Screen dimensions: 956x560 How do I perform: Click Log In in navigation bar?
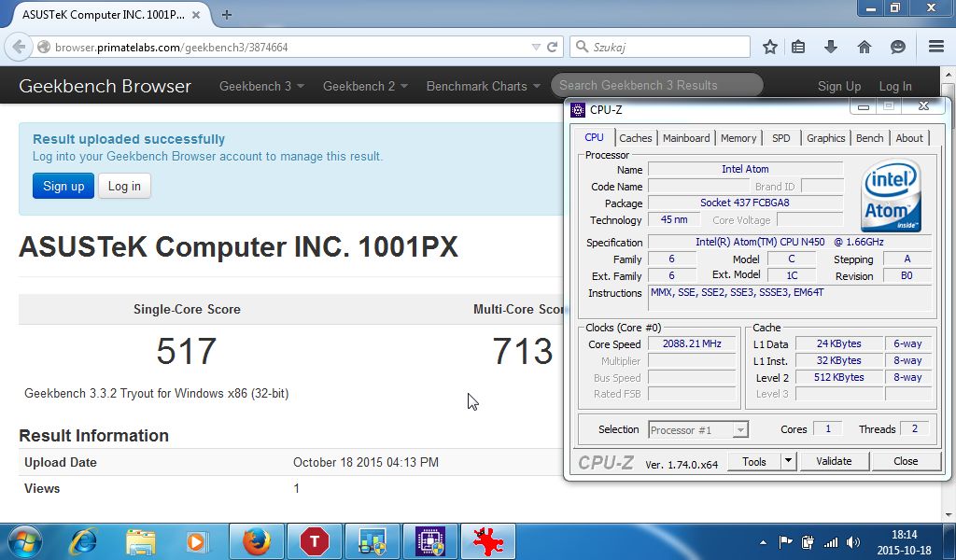pyautogui.click(x=895, y=87)
